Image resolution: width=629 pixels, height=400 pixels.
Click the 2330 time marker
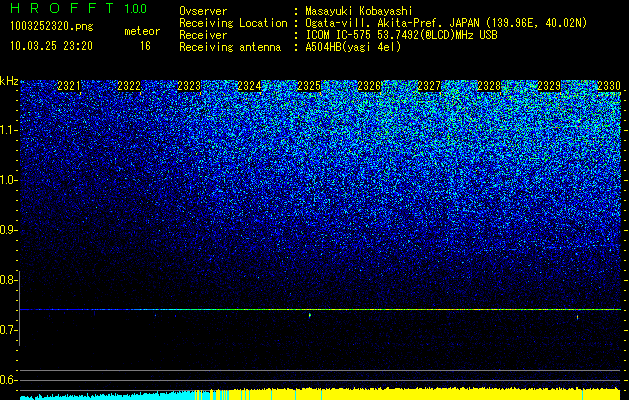[609, 86]
